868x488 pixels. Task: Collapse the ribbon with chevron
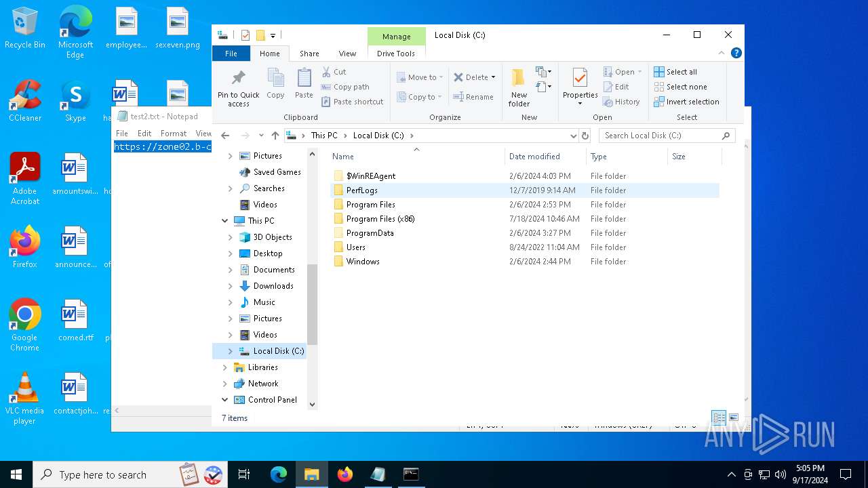tap(722, 53)
